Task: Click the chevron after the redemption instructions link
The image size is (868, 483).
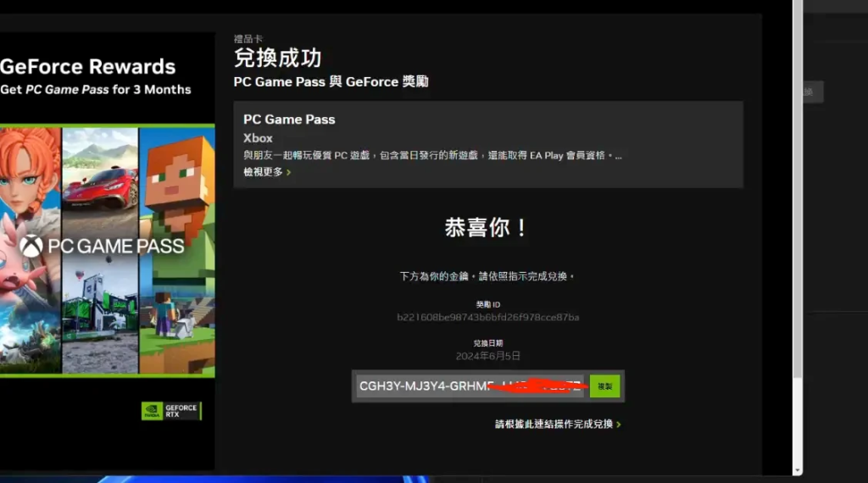Action: (x=618, y=425)
